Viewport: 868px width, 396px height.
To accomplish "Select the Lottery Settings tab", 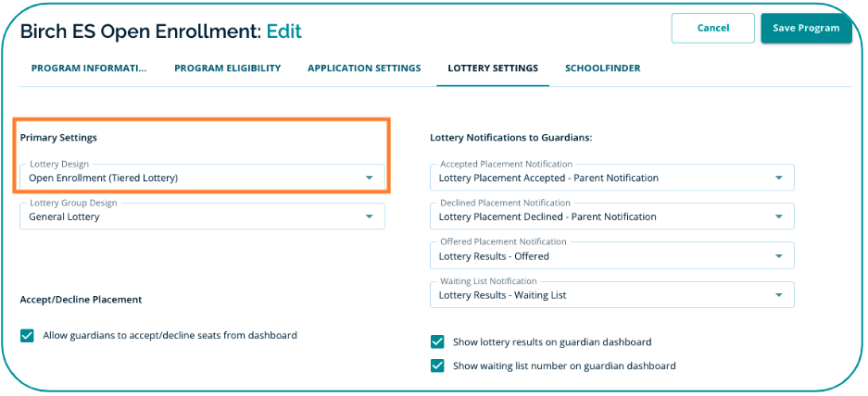I will (x=493, y=68).
